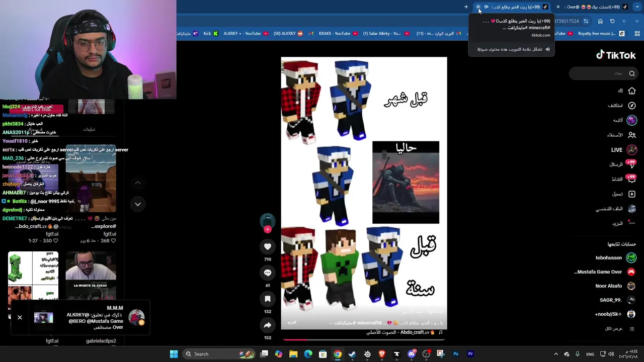Mute the playing tab's audio indicator
644x362 pixels.
click(487, 7)
